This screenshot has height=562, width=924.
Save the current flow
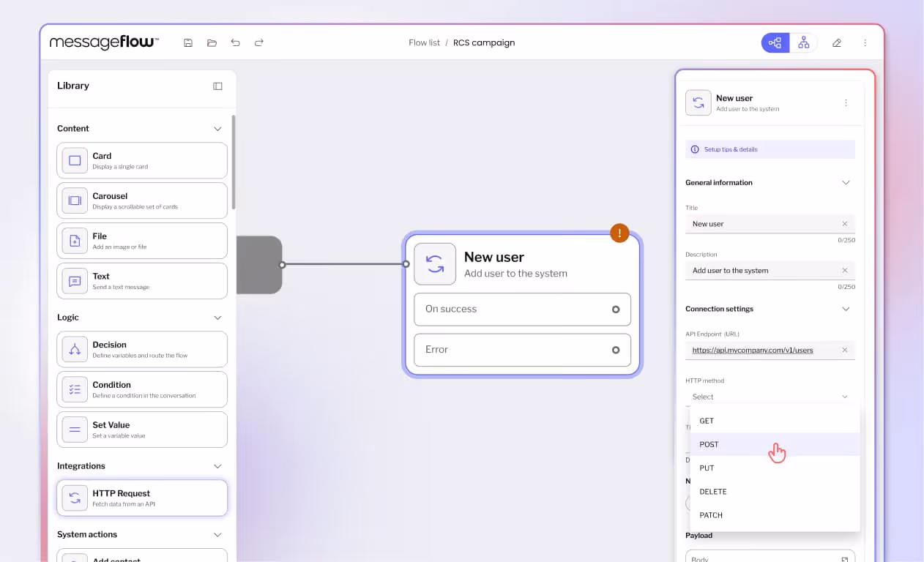click(187, 42)
